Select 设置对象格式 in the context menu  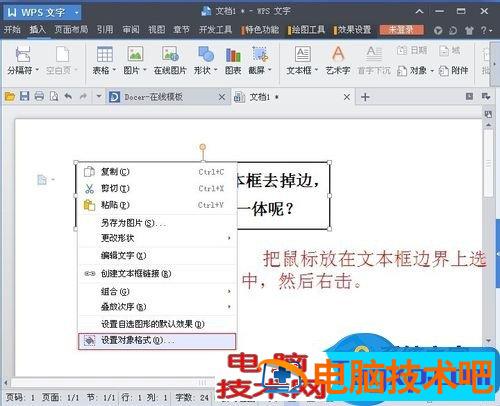[x=157, y=341]
